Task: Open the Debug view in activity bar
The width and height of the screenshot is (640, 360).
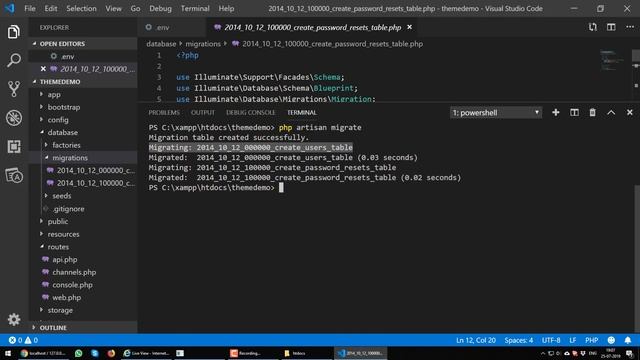Action: 13,118
